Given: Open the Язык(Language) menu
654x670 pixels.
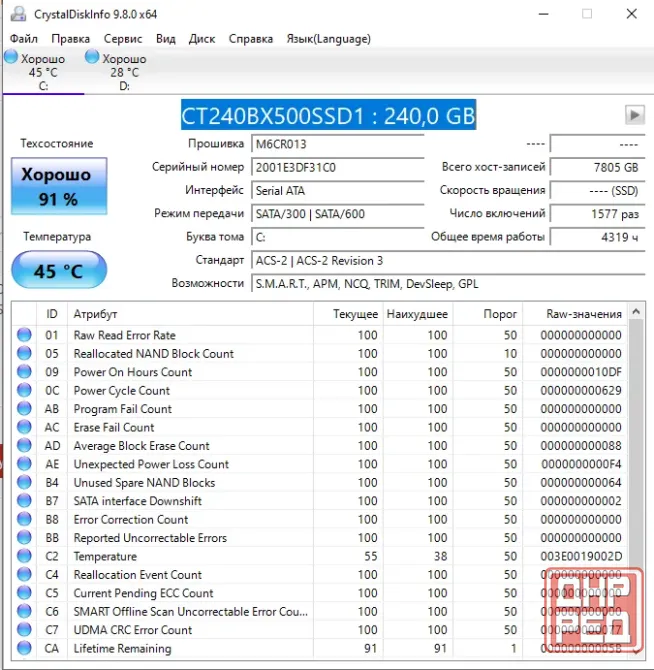Looking at the screenshot, I should (328, 39).
